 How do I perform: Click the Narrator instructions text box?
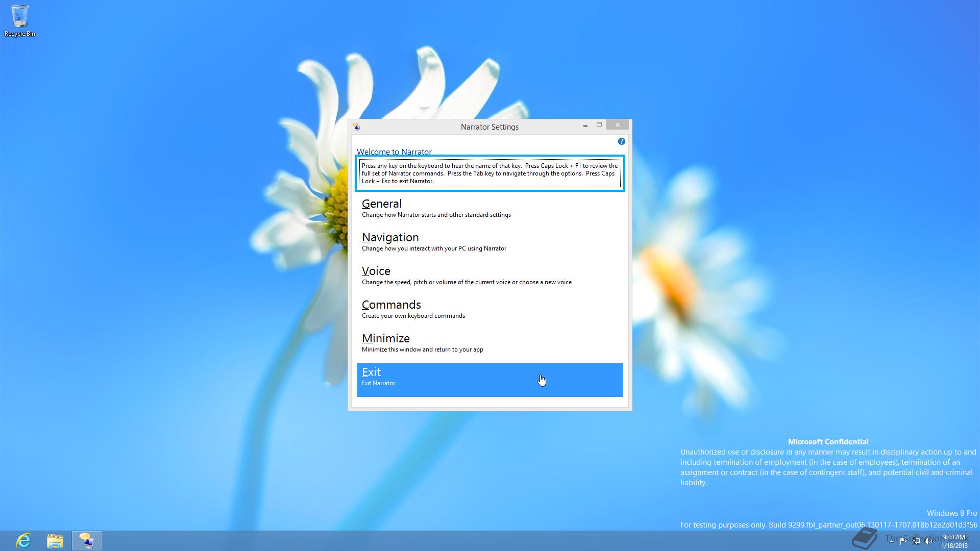tap(489, 173)
